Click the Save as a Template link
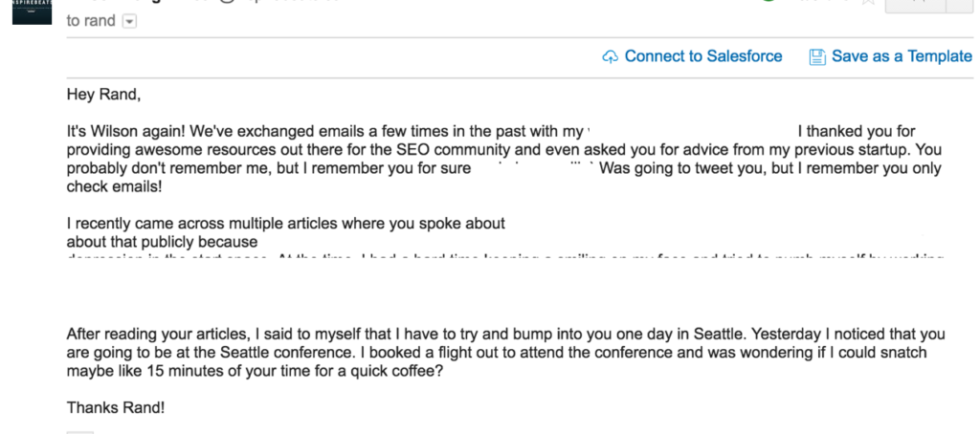Image resolution: width=980 pixels, height=434 pixels. coord(902,56)
